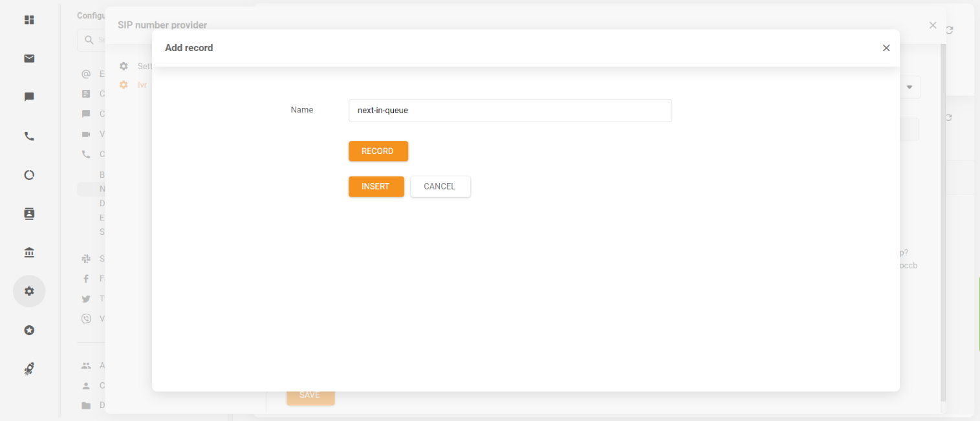Close the SIP number provider panel
The image size is (980, 421).
tap(932, 25)
